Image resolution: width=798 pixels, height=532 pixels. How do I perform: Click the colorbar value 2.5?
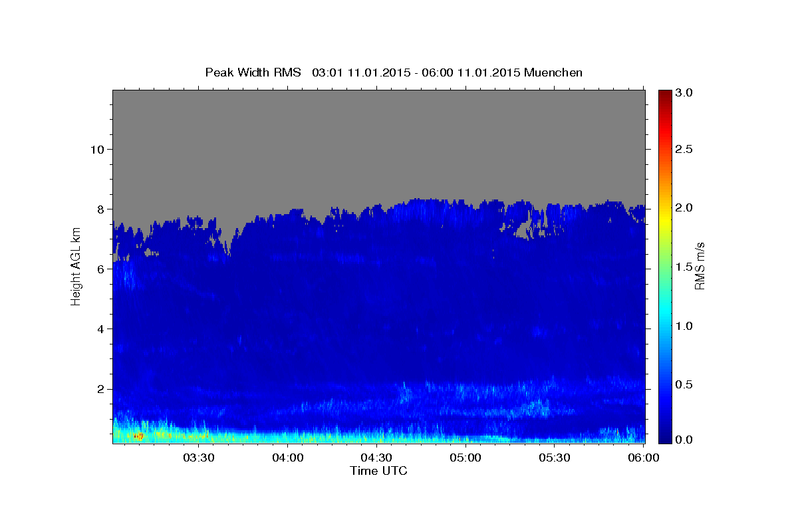tap(684, 149)
